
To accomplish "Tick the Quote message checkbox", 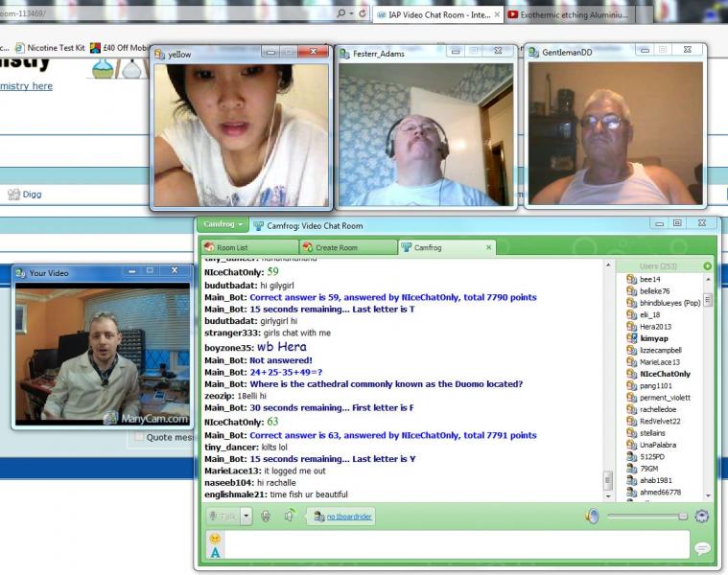I will tap(140, 437).
